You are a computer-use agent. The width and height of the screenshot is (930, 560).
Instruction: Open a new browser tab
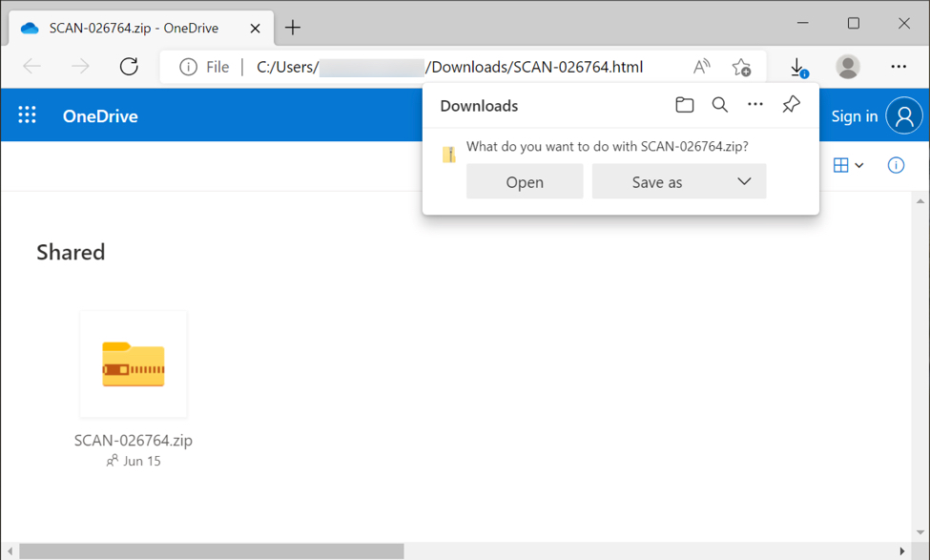(293, 29)
